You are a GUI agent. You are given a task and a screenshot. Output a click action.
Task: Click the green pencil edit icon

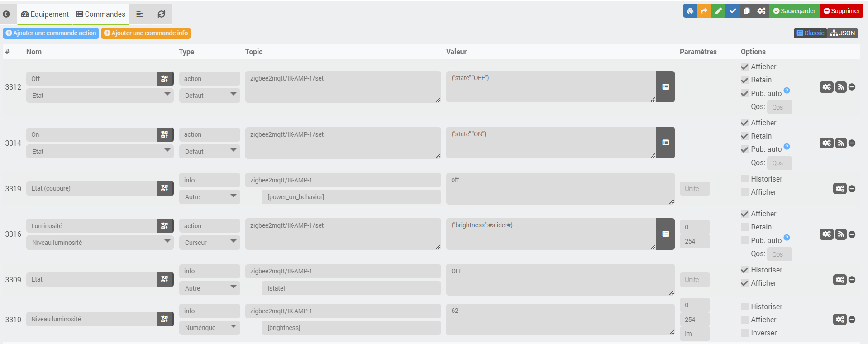718,11
